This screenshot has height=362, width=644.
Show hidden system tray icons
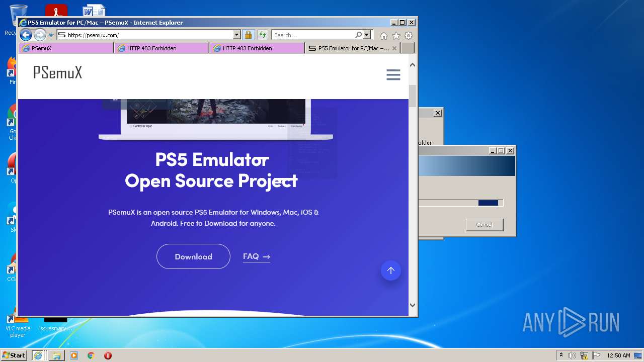[x=561, y=355]
